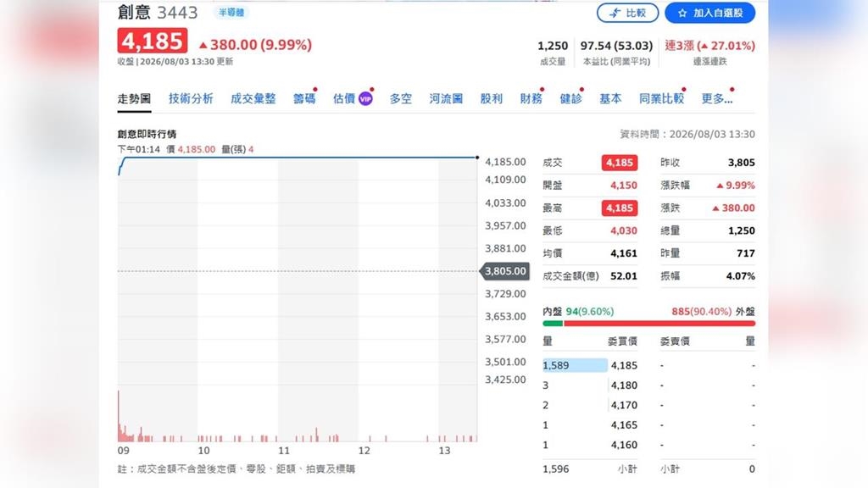Click the compare arrows icon in 比較
Screen dimensions: 868x488
click(615, 13)
